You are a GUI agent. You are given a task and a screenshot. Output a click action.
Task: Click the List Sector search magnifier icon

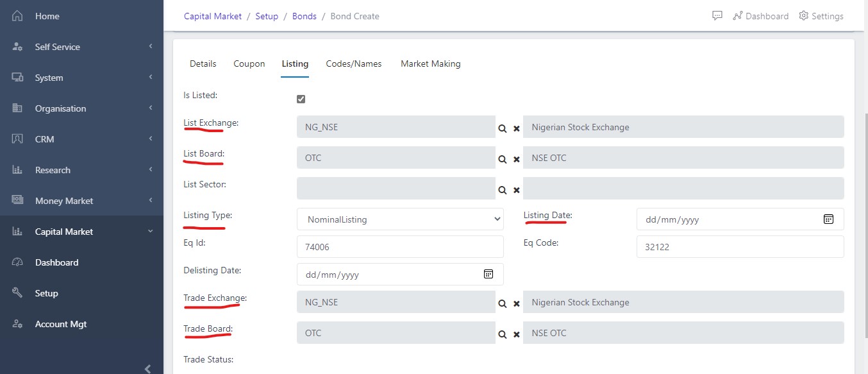point(503,190)
